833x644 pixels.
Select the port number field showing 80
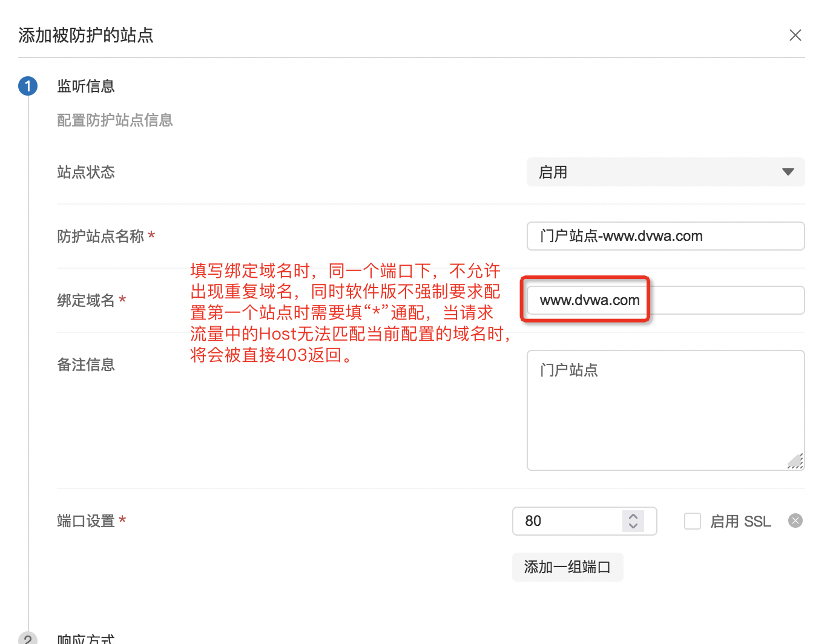coord(566,521)
